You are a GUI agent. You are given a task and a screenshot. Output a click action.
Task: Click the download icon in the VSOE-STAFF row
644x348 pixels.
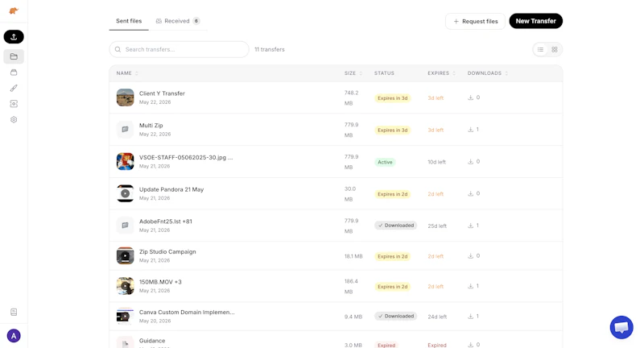click(471, 161)
